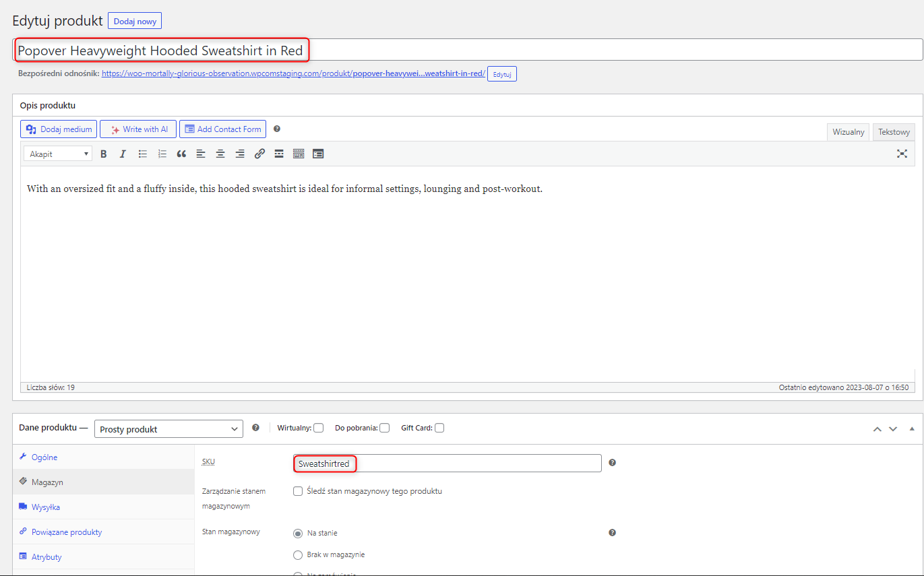
Task: Move the product data panel down
Action: click(893, 428)
